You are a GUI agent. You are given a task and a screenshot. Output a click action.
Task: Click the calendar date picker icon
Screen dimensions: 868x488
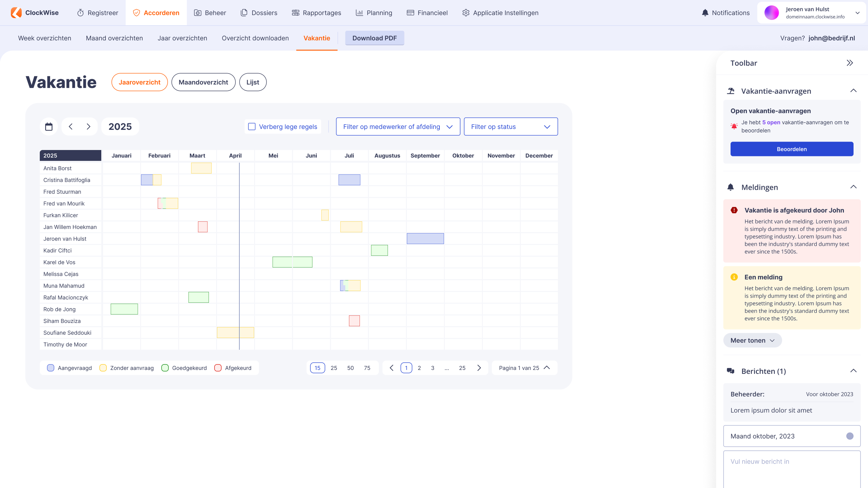click(49, 127)
